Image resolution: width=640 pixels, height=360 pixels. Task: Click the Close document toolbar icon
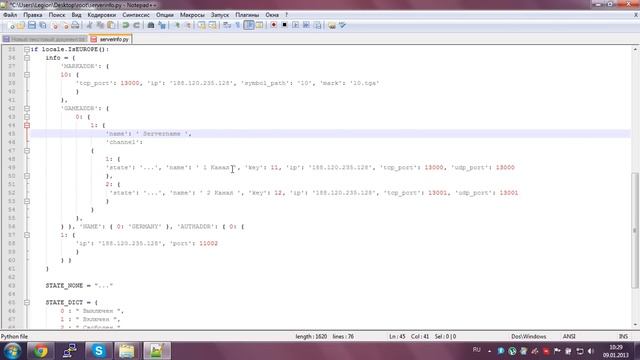(x=54, y=25)
